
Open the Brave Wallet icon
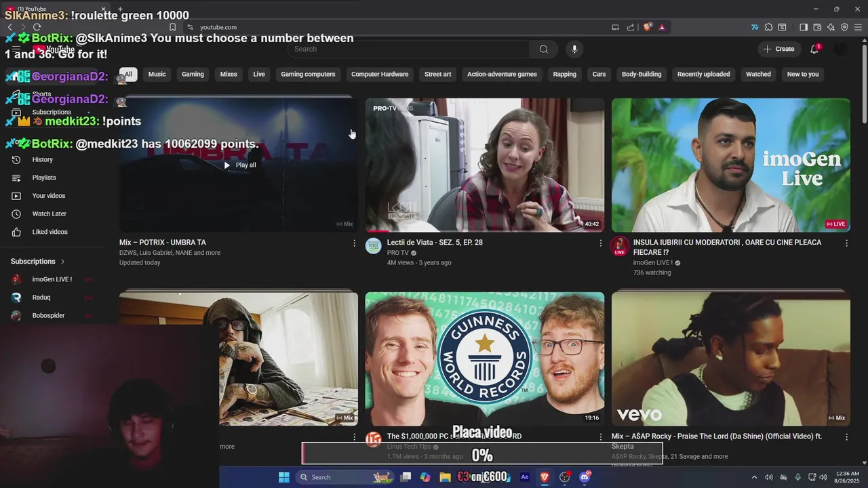(817, 27)
